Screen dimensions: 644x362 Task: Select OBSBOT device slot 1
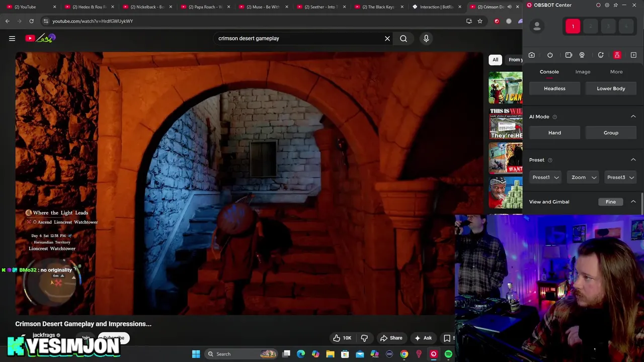pos(573,26)
